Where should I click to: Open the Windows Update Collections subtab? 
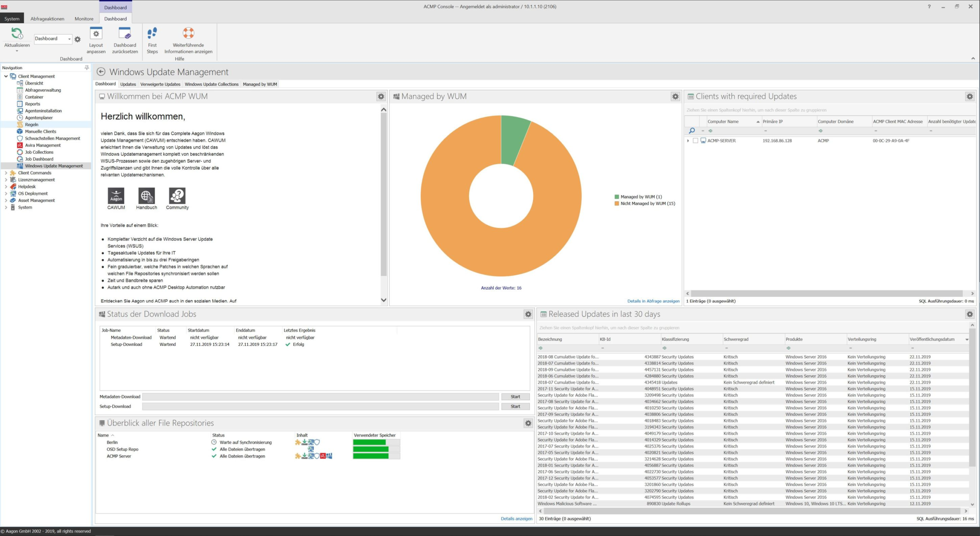point(211,84)
